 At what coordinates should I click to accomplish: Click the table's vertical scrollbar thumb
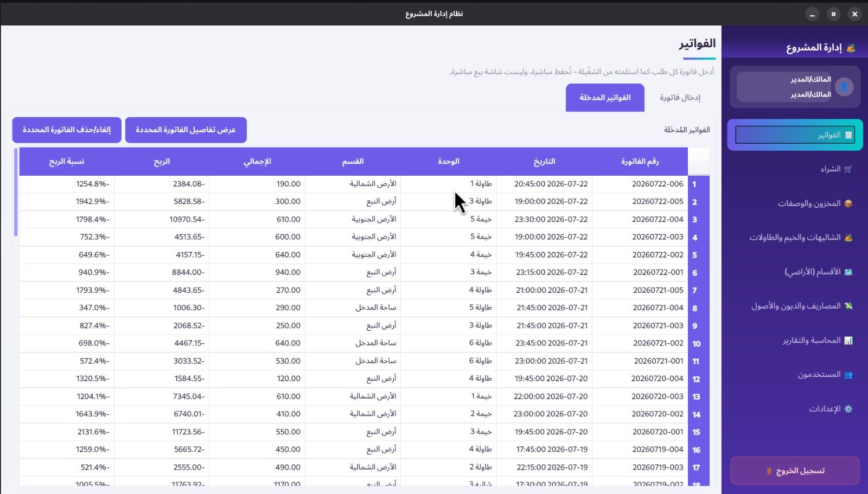[x=16, y=192]
